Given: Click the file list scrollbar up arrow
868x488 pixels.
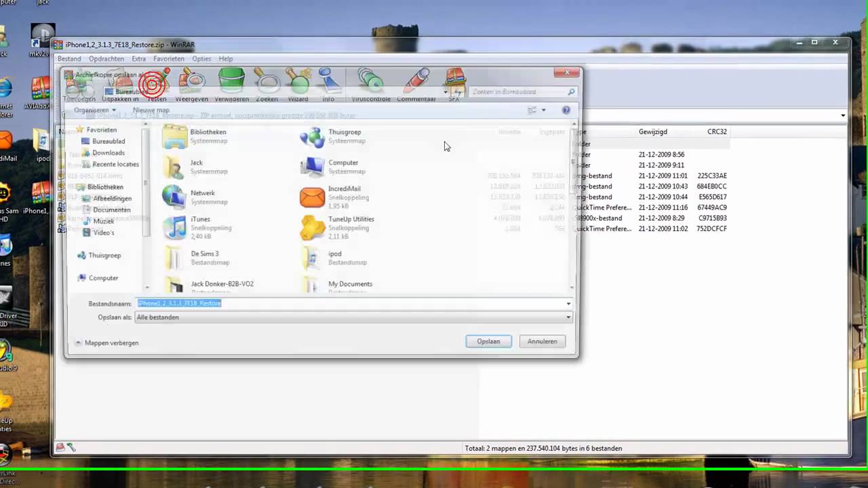Looking at the screenshot, I should pos(574,124).
